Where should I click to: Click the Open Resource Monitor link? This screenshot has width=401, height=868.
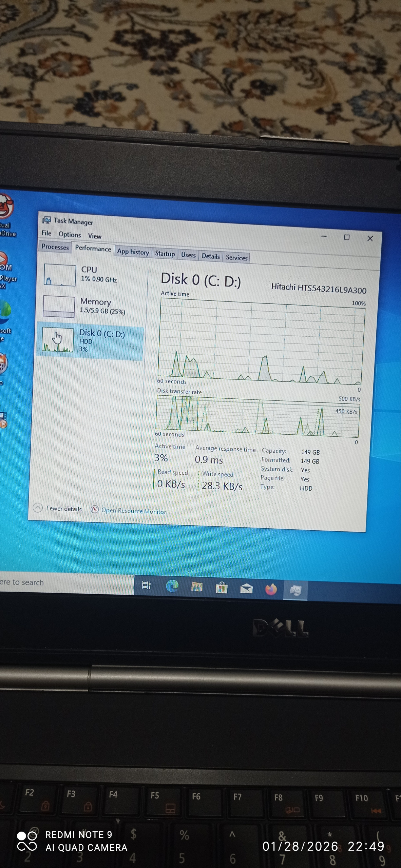pos(134,511)
